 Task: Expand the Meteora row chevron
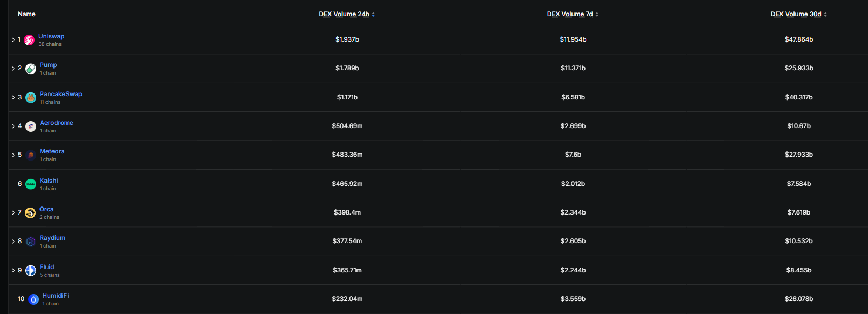pos(14,155)
